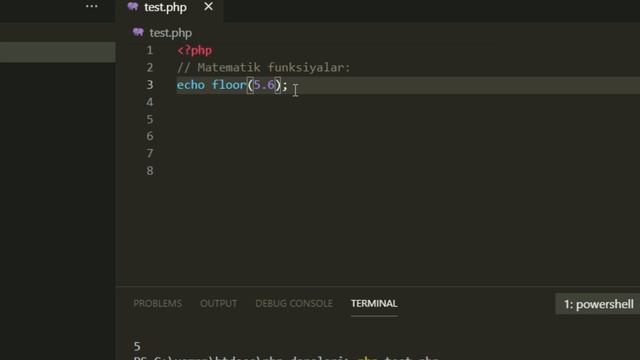Click the floor function name
The width and height of the screenshot is (640, 360).
[x=229, y=85]
